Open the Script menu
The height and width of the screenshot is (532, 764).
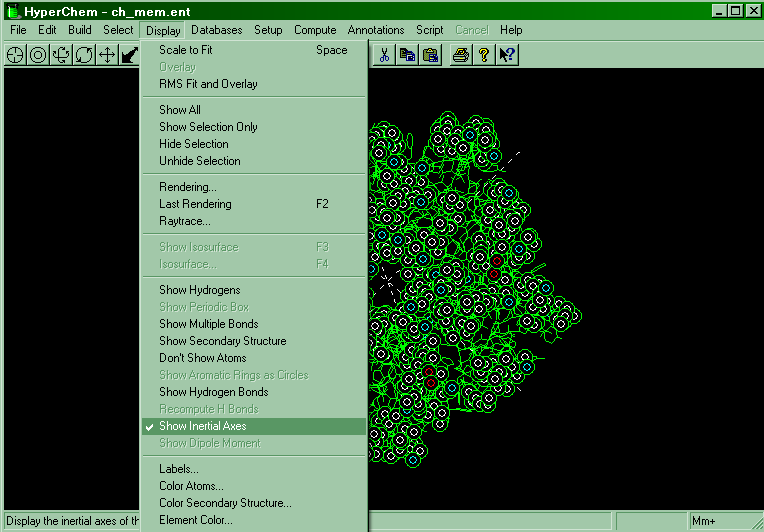[x=430, y=30]
